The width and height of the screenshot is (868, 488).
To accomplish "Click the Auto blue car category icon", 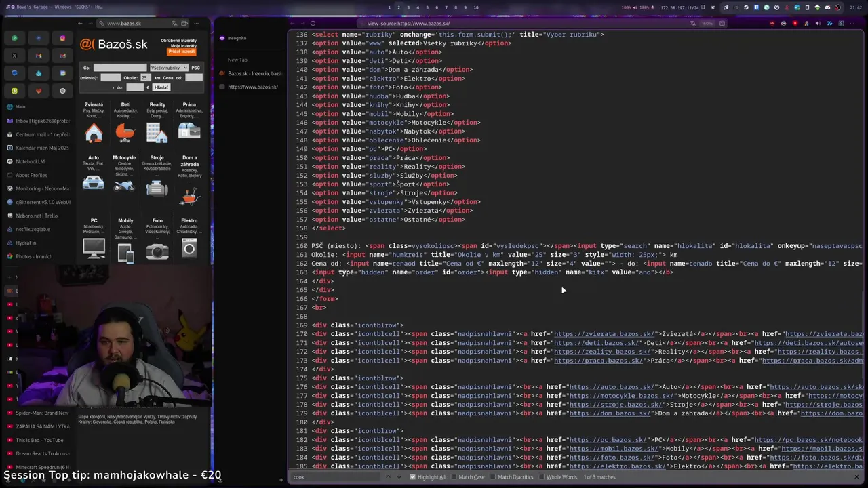I will pyautogui.click(x=94, y=183).
